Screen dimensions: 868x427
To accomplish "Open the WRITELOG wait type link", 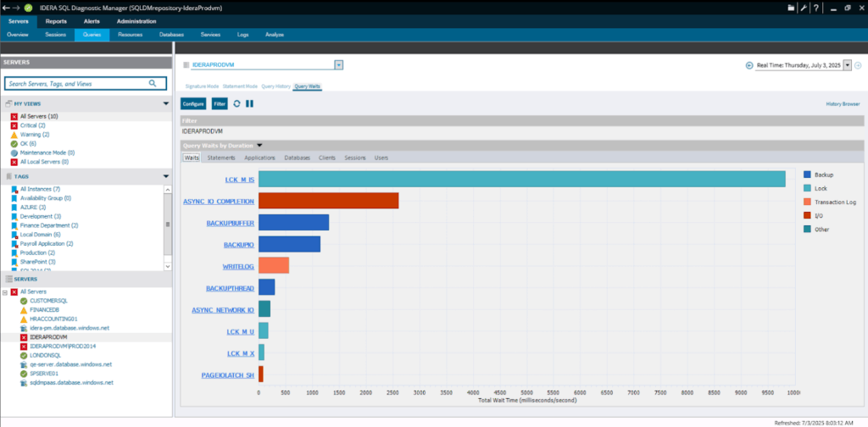I will (x=238, y=266).
